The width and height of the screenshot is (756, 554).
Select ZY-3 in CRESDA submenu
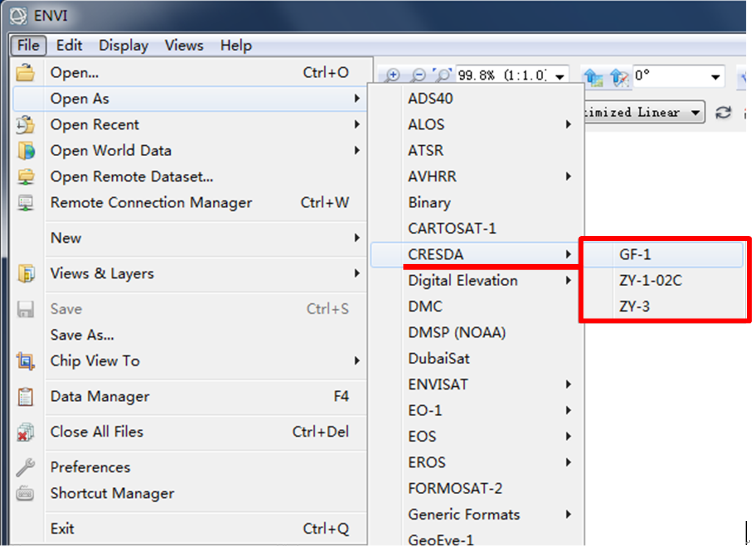click(x=663, y=306)
